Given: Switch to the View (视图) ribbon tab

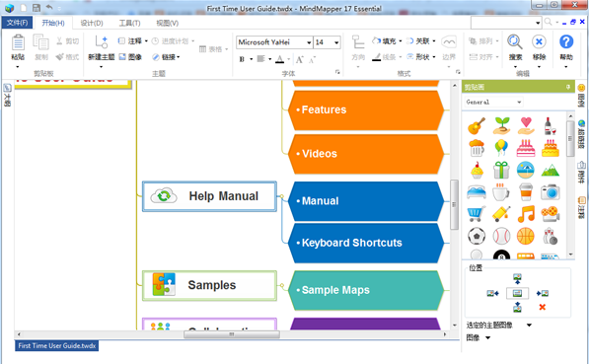Looking at the screenshot, I should pos(167,23).
